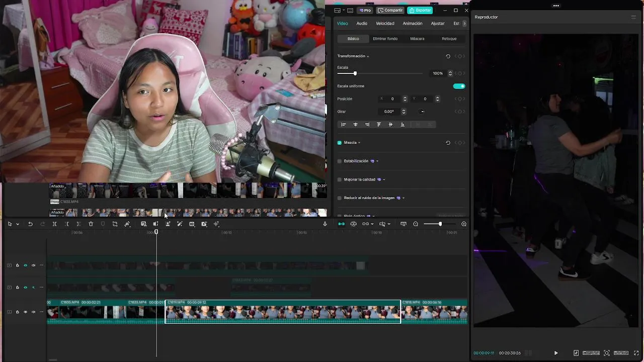Start voice recording with microphone icon
Image resolution: width=644 pixels, height=362 pixels.
tap(325, 224)
